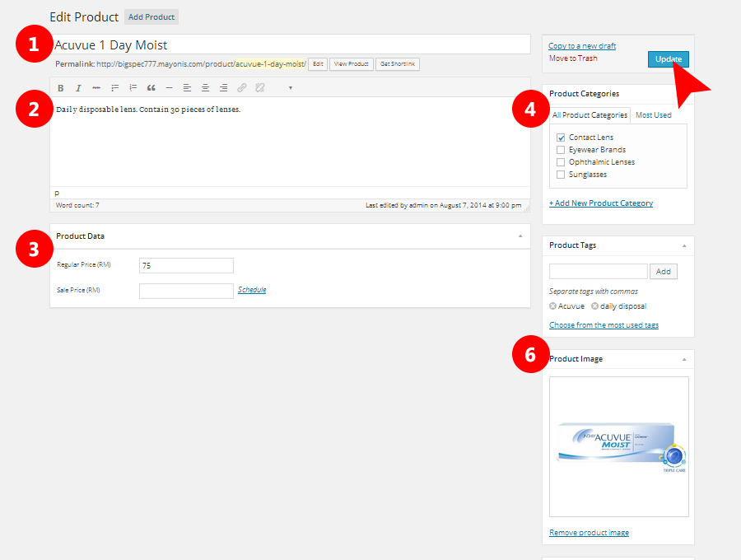Click the View Product button
The width and height of the screenshot is (741, 560).
[x=351, y=64]
